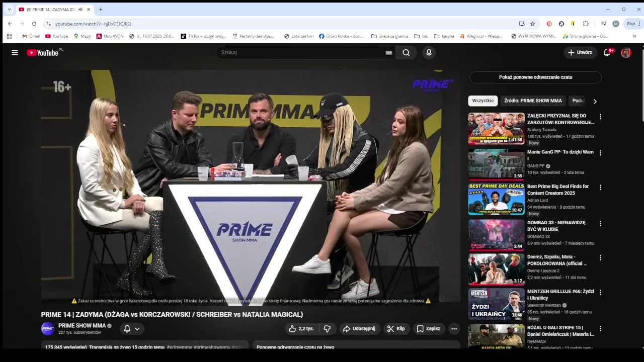This screenshot has width=644, height=362.
Task: Click the main video player frame
Action: click(x=251, y=188)
